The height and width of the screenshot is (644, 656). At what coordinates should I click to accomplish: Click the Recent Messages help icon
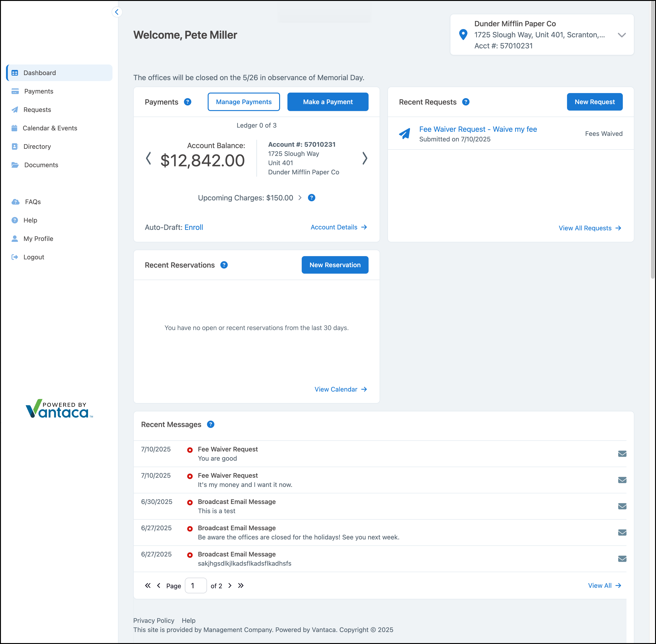[x=210, y=424]
